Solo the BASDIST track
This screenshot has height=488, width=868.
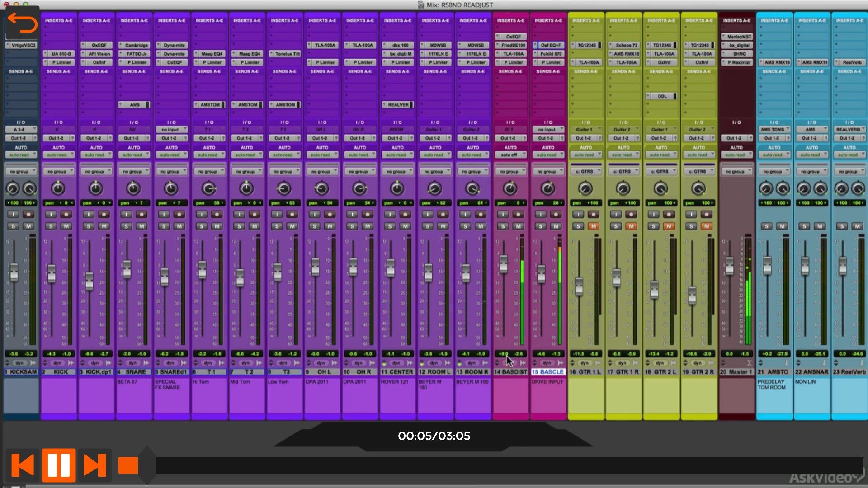[503, 226]
